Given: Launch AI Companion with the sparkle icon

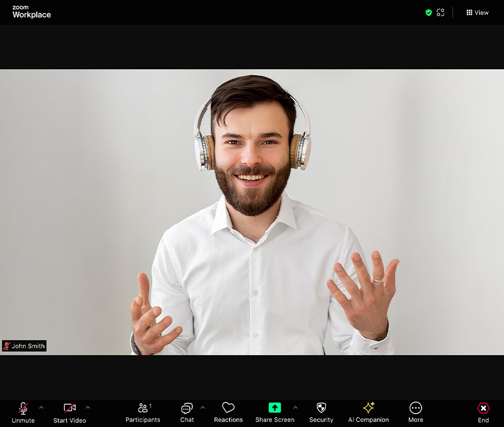Looking at the screenshot, I should (368, 408).
